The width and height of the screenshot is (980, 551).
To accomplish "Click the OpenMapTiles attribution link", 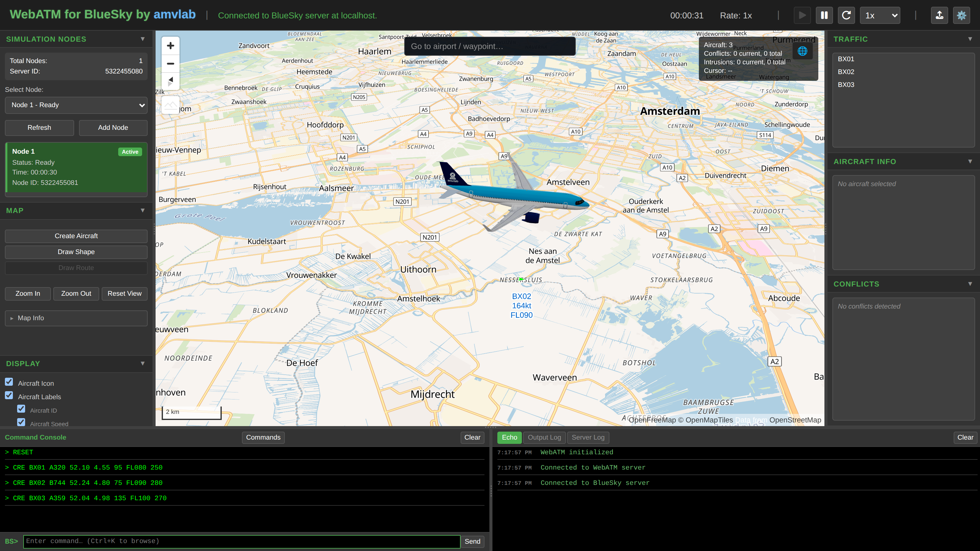I will click(705, 420).
